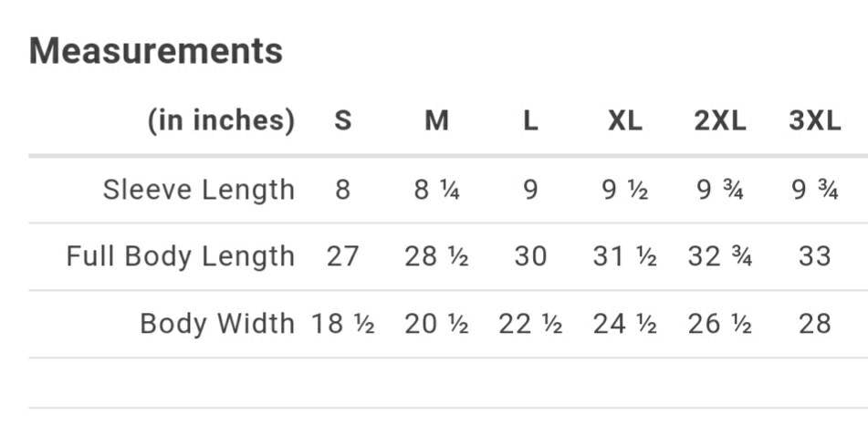Select the M size column header
The height and width of the screenshot is (446, 868).
pos(437,121)
